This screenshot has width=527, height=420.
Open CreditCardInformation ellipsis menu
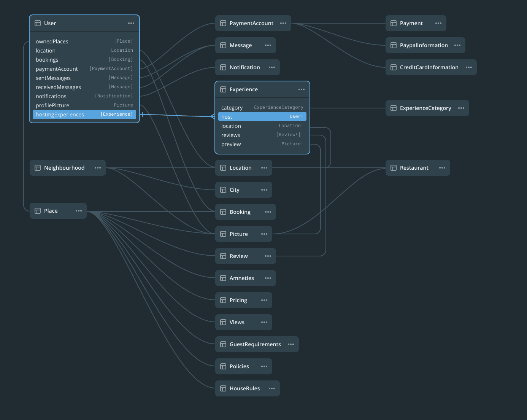coord(469,67)
